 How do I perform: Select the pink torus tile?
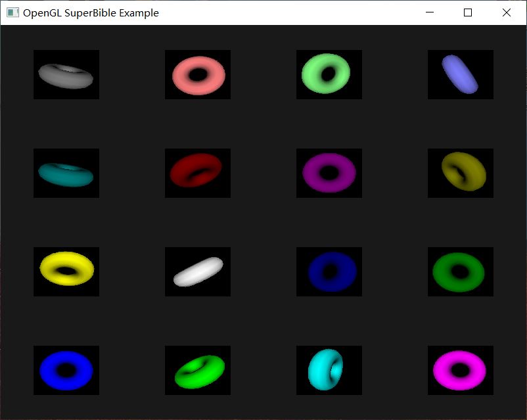(198, 75)
